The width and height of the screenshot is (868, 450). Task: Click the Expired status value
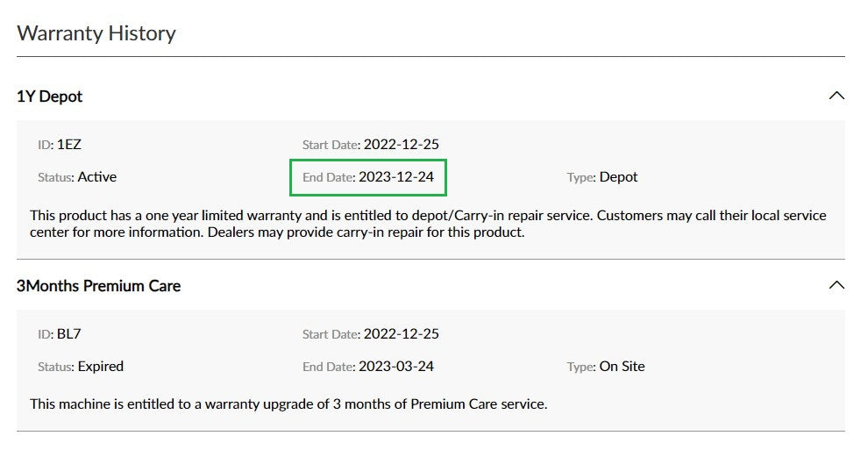click(101, 367)
